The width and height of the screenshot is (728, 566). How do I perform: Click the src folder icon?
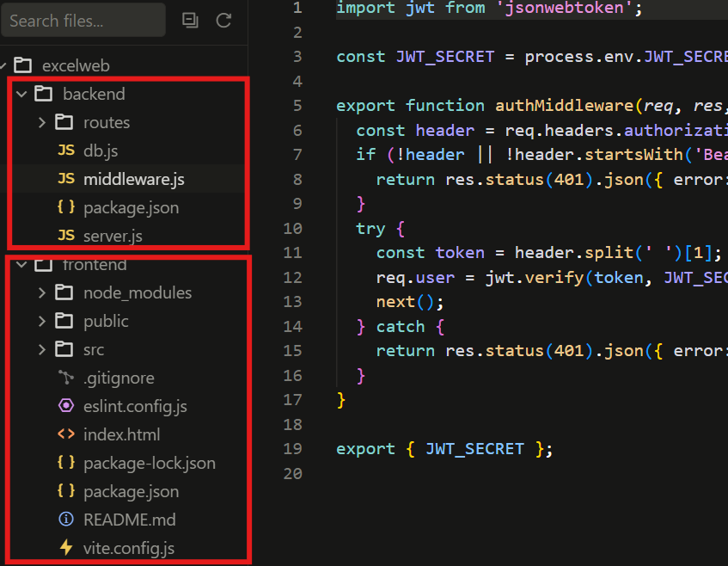[x=64, y=349]
